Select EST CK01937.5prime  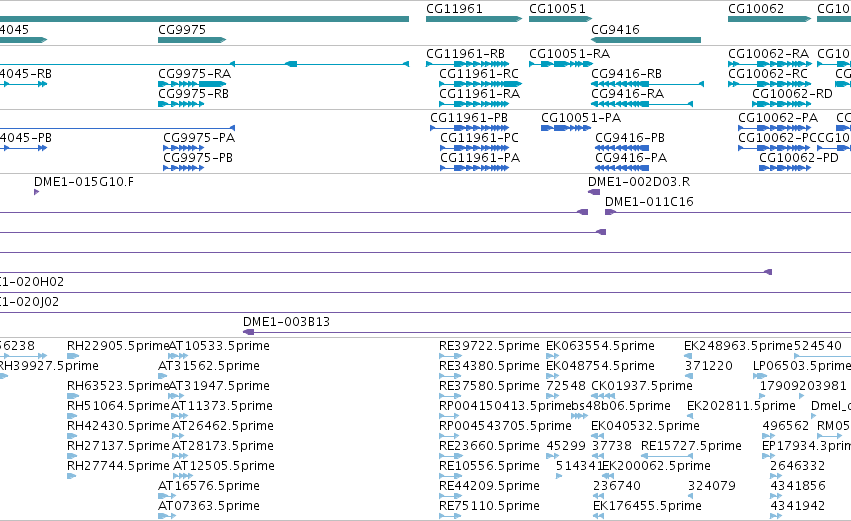click(603, 396)
